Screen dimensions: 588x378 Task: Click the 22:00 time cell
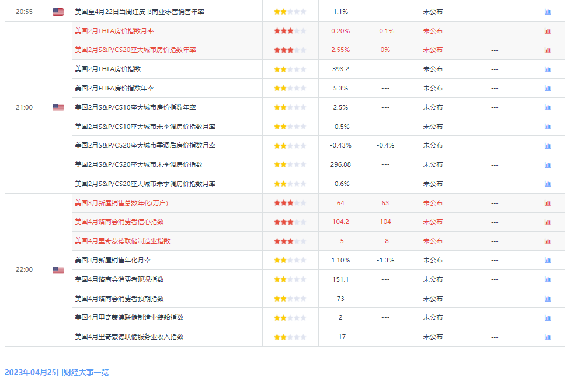24,269
